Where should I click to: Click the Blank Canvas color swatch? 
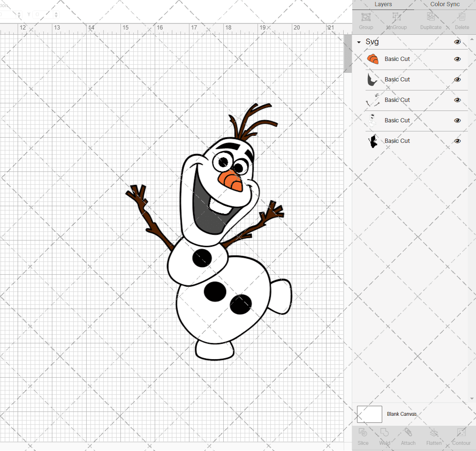pos(369,414)
